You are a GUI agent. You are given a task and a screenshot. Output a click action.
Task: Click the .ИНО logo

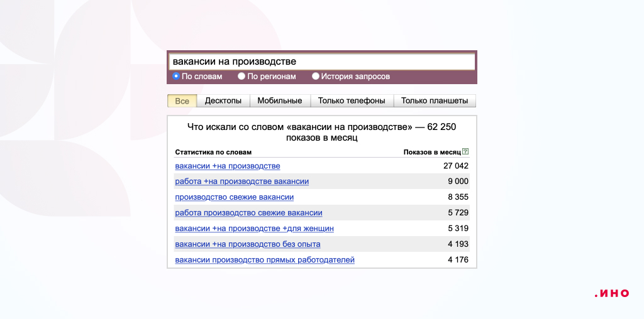611,293
